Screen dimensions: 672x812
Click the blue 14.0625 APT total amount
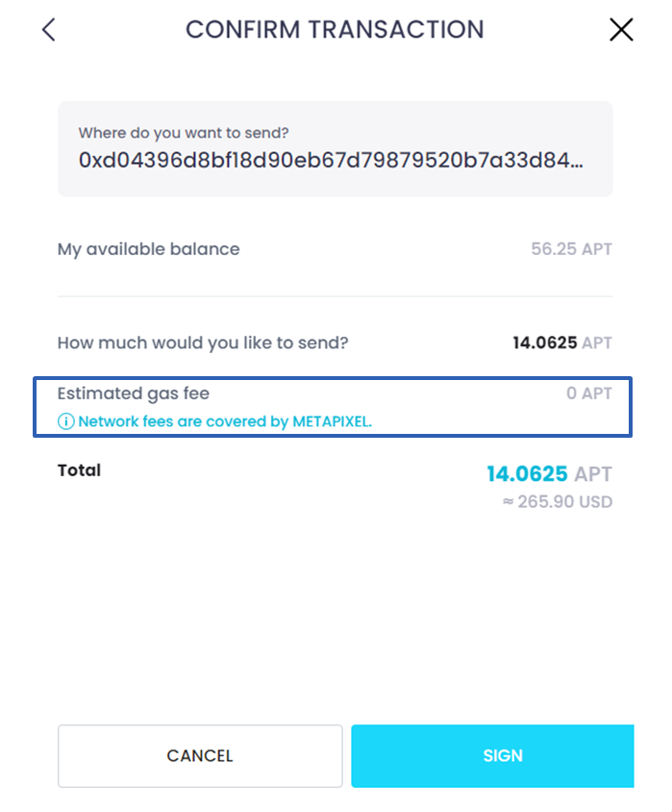[x=549, y=474]
